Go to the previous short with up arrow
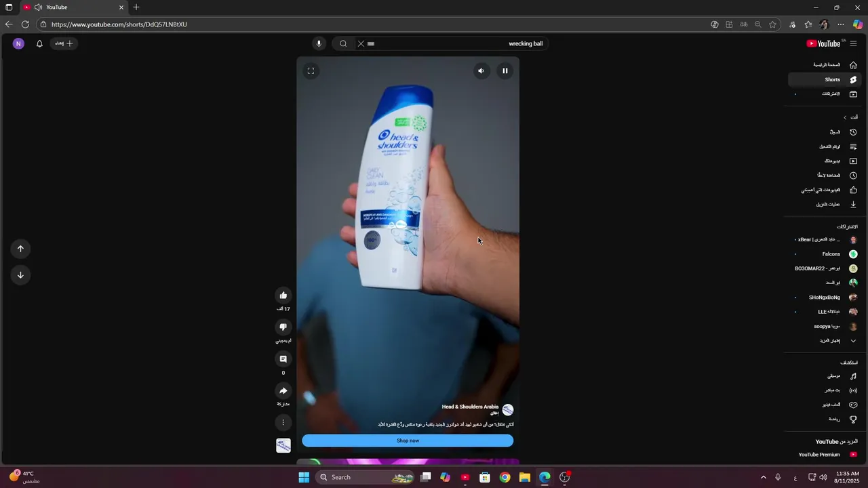Image resolution: width=868 pixels, height=488 pixels. point(20,249)
